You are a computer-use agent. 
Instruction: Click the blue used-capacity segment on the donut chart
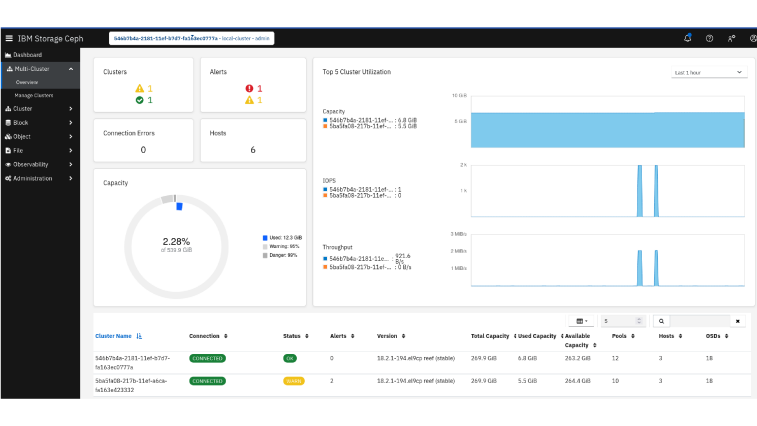point(179,207)
